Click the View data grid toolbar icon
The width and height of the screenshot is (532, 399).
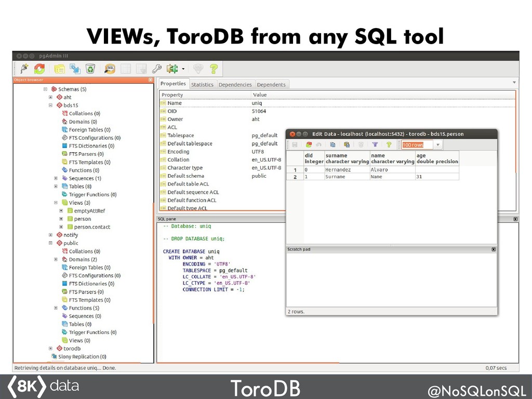tap(126, 69)
